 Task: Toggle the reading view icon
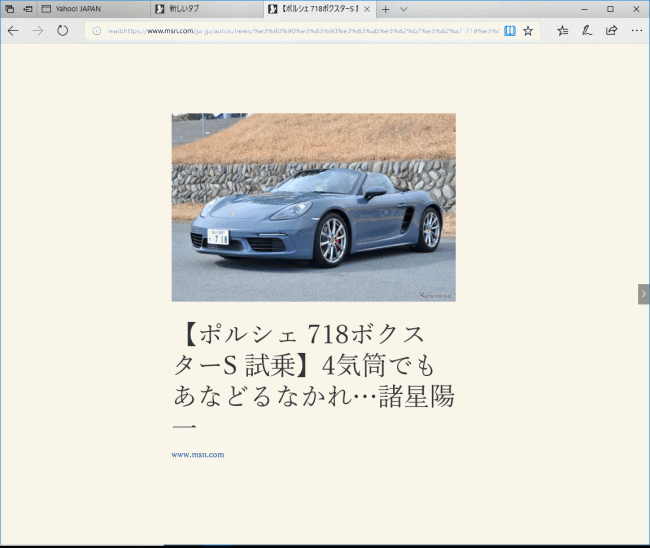coord(510,31)
